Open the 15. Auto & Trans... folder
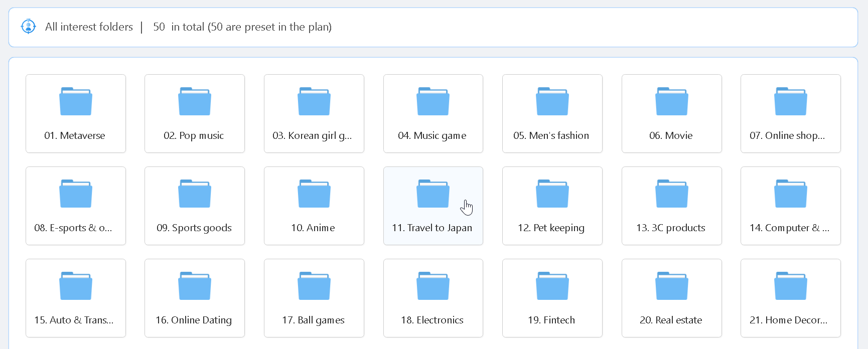 (x=75, y=298)
